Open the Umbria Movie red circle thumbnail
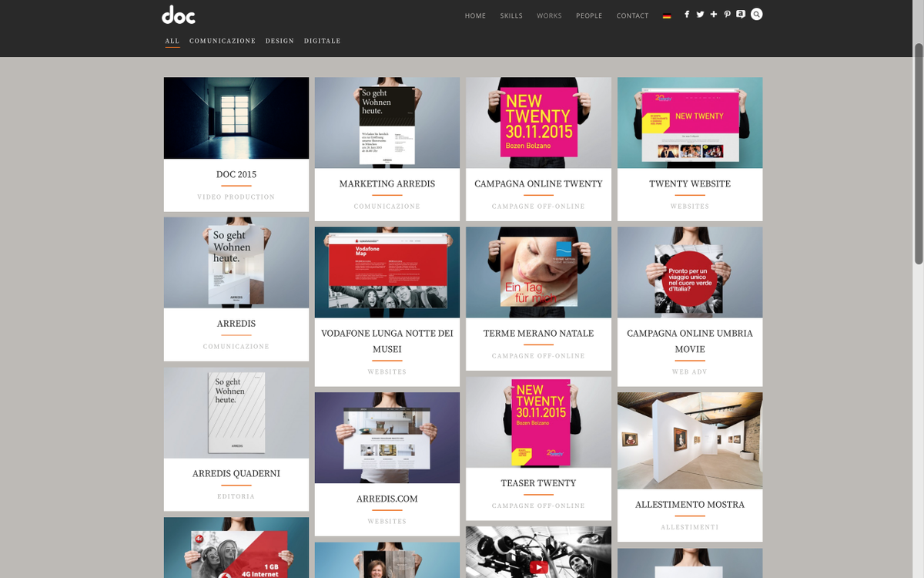 coord(690,272)
